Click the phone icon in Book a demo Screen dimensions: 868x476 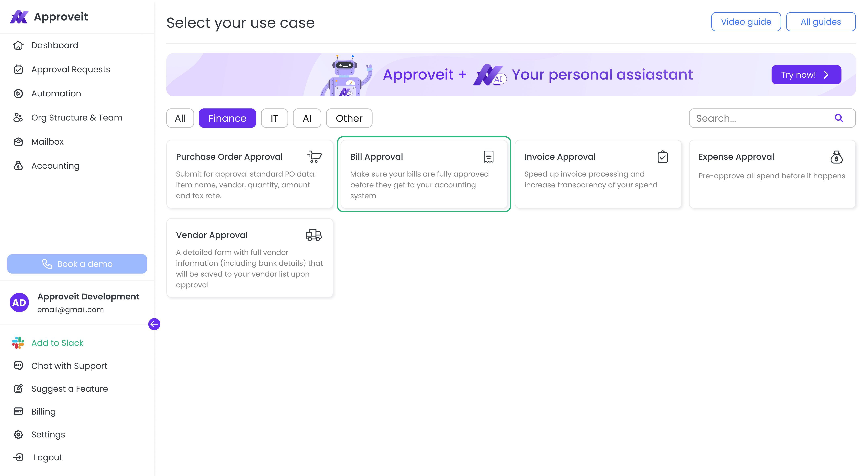47,264
